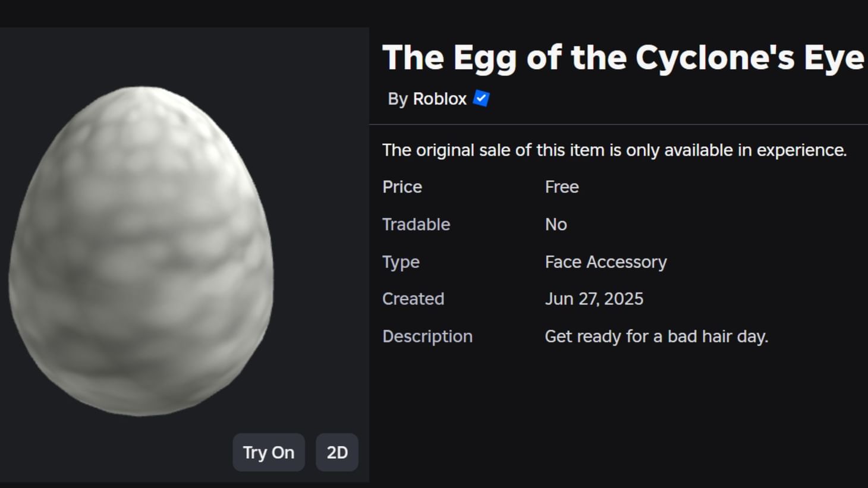Click the bad hair day description text

click(656, 336)
